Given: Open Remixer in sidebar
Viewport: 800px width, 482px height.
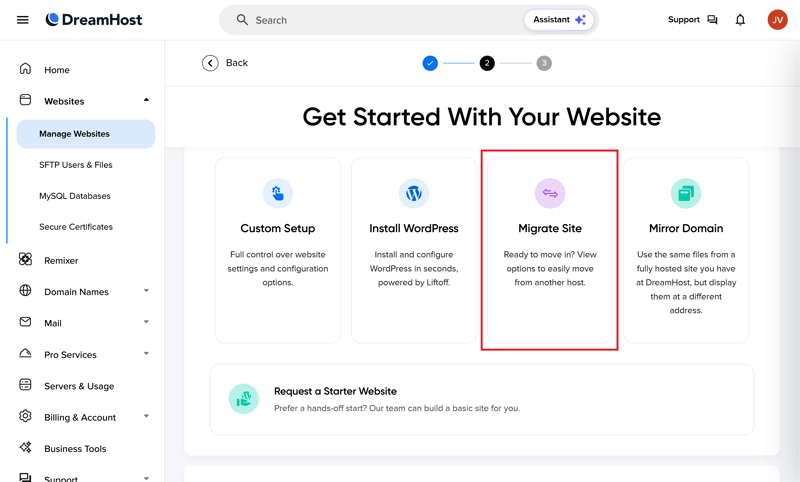Looking at the screenshot, I should click(61, 261).
